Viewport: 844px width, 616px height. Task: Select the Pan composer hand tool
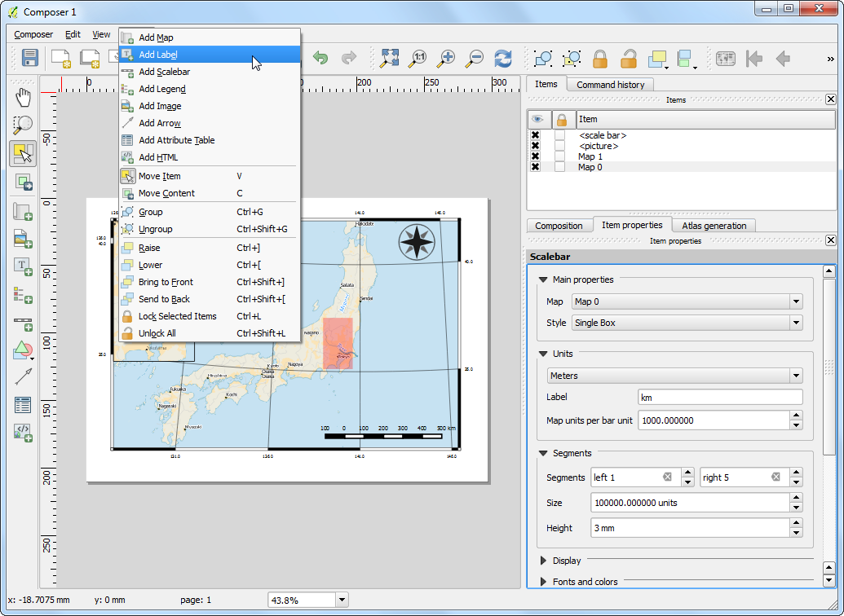(x=23, y=98)
